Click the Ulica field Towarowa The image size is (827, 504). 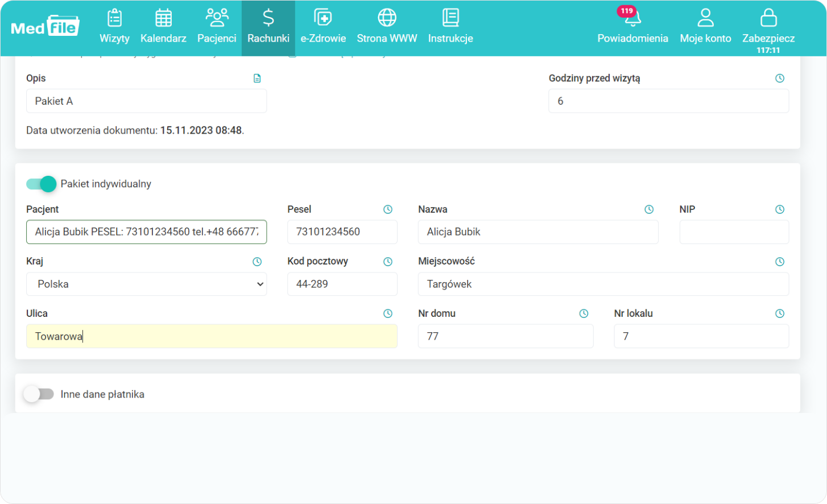[212, 336]
